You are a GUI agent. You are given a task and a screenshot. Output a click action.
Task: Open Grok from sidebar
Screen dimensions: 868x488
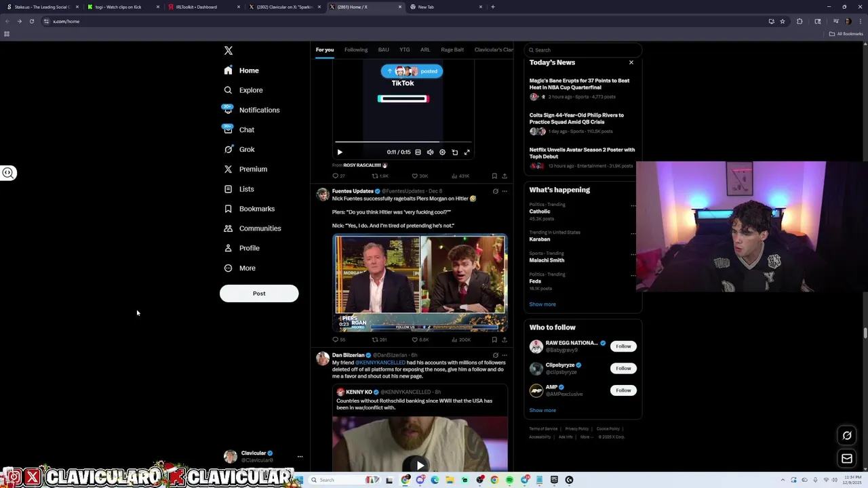click(239, 149)
